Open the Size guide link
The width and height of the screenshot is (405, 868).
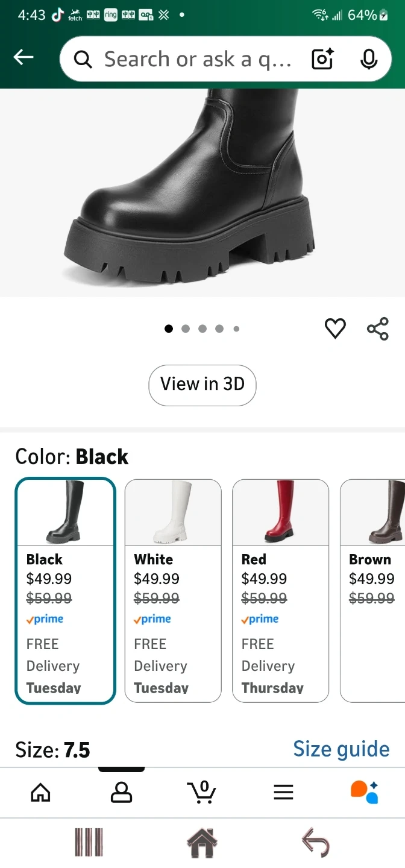[x=341, y=749]
